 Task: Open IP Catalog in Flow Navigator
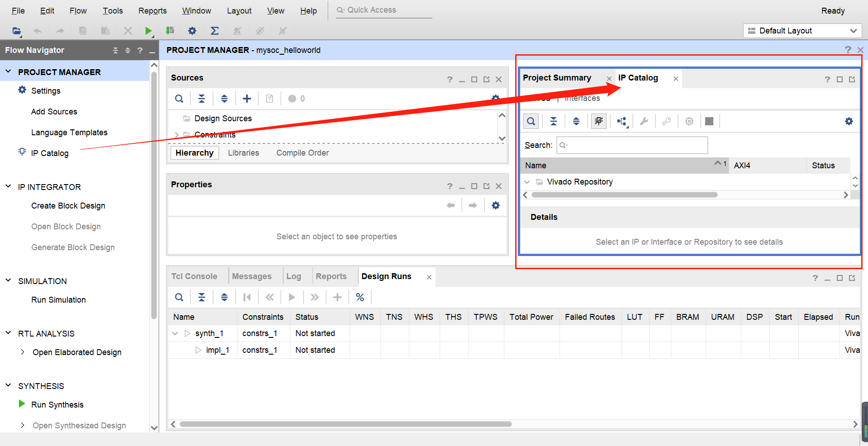click(50, 153)
